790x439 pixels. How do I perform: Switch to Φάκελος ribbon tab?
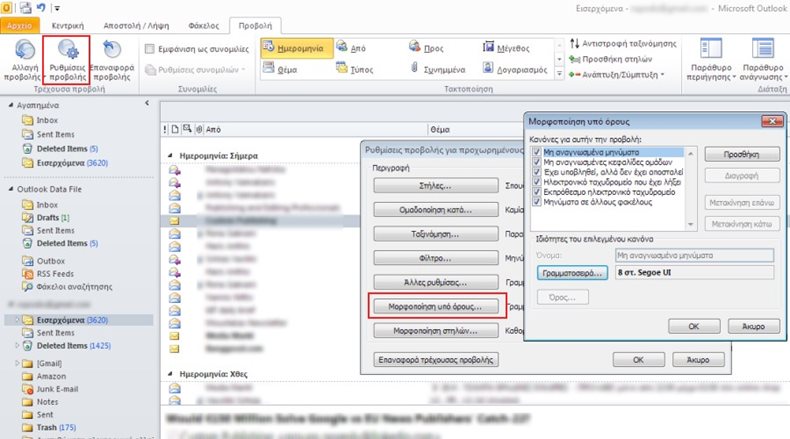(x=204, y=25)
